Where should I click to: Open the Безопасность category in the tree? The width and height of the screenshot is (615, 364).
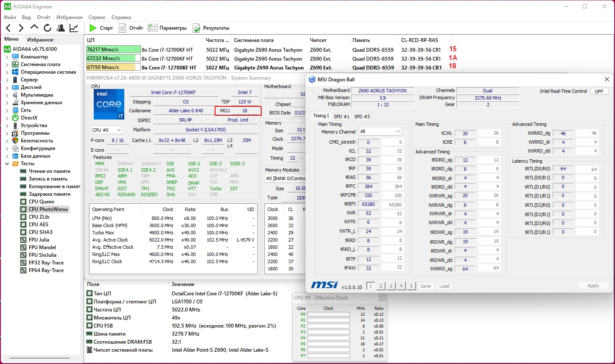point(36,141)
